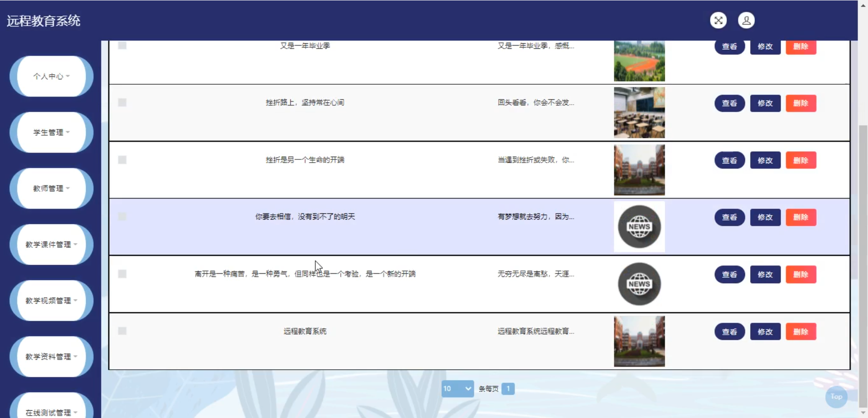
Task: Delete the row 你要去相信，没有到不了的明天
Action: (x=801, y=217)
